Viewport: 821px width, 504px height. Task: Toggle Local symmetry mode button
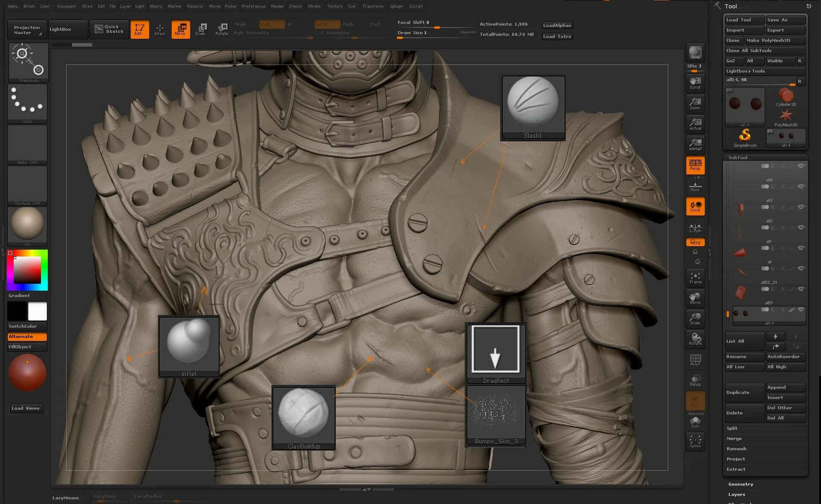click(x=695, y=206)
